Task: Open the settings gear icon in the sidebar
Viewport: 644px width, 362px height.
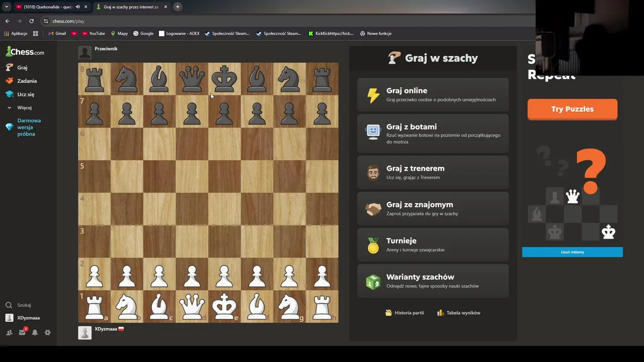Action: pyautogui.click(x=47, y=332)
